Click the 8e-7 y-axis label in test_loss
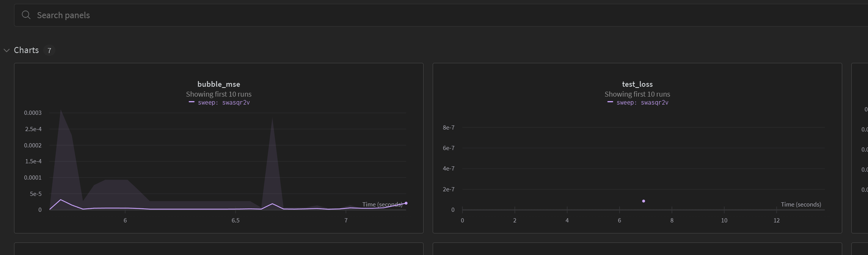 pyautogui.click(x=449, y=128)
